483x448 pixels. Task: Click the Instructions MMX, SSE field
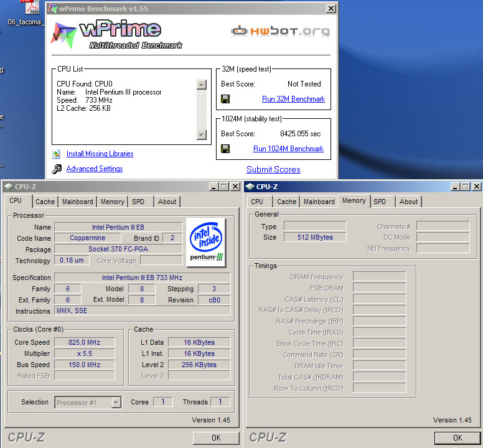coord(143,310)
